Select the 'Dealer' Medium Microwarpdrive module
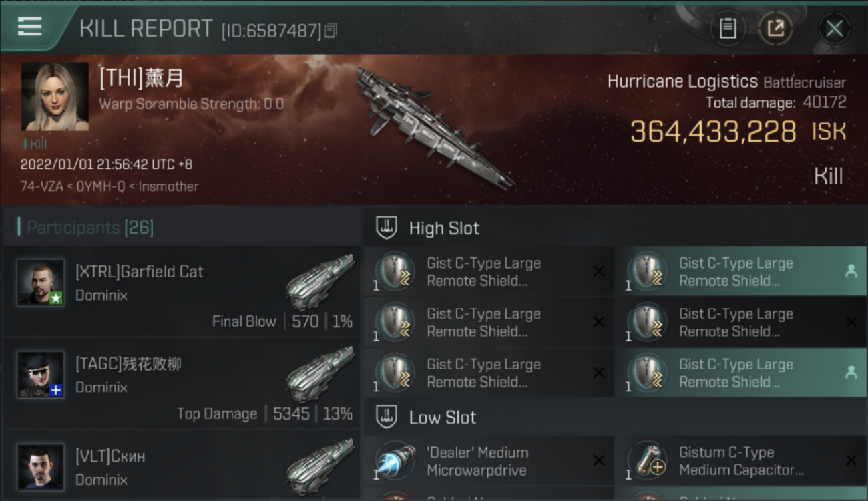Image resolution: width=868 pixels, height=501 pixels. (489, 461)
